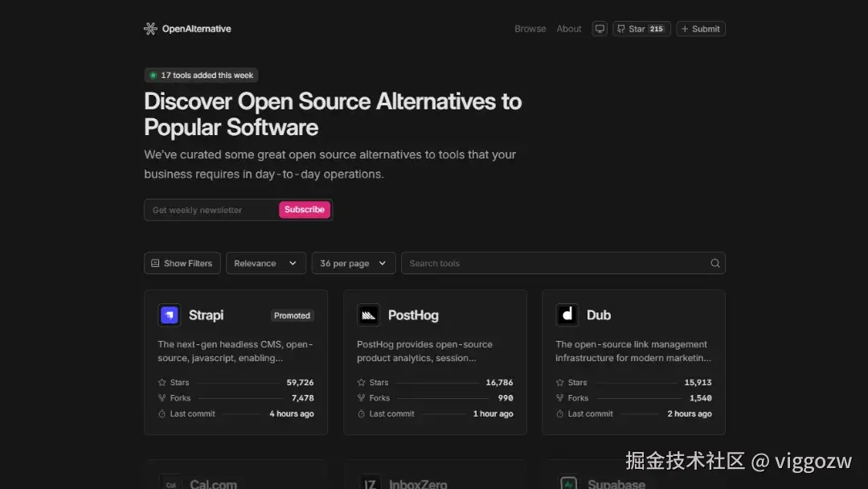The height and width of the screenshot is (489, 868).
Task: Click the PostHog fork count 990
Action: [x=506, y=397]
